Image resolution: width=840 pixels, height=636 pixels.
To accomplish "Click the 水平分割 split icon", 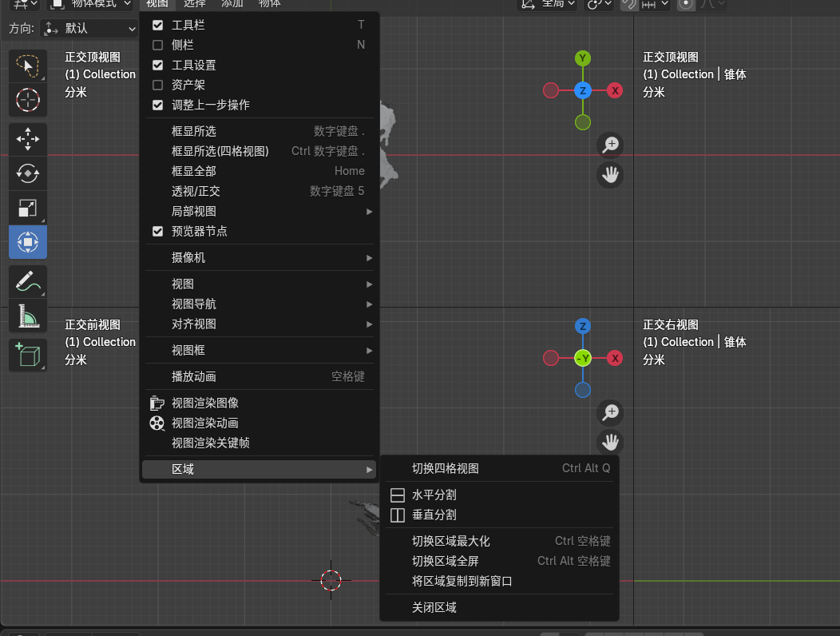I will [x=398, y=495].
